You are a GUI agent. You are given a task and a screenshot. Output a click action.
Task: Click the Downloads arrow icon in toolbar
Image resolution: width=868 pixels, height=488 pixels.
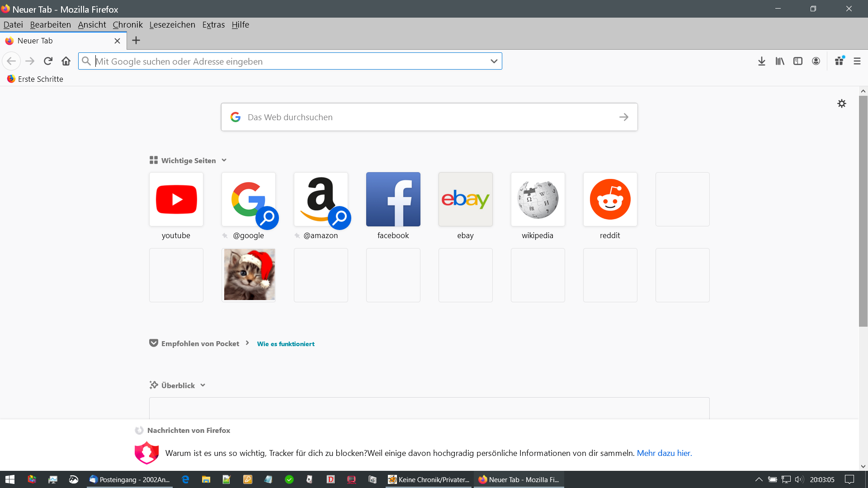pyautogui.click(x=761, y=61)
